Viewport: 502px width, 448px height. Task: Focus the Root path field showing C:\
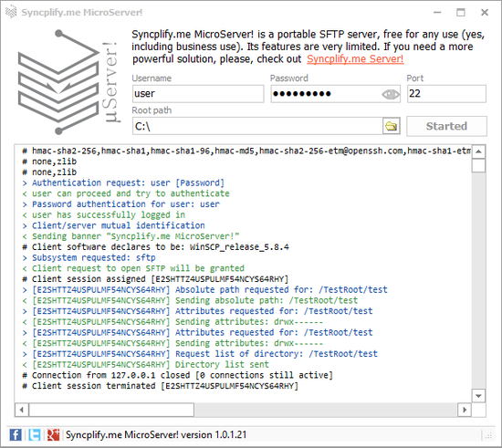tap(257, 126)
